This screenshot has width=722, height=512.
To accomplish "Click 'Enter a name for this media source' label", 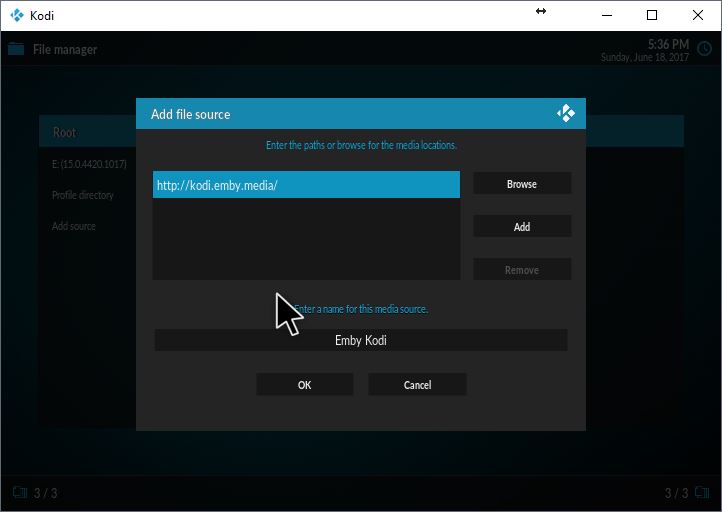I will click(361, 309).
